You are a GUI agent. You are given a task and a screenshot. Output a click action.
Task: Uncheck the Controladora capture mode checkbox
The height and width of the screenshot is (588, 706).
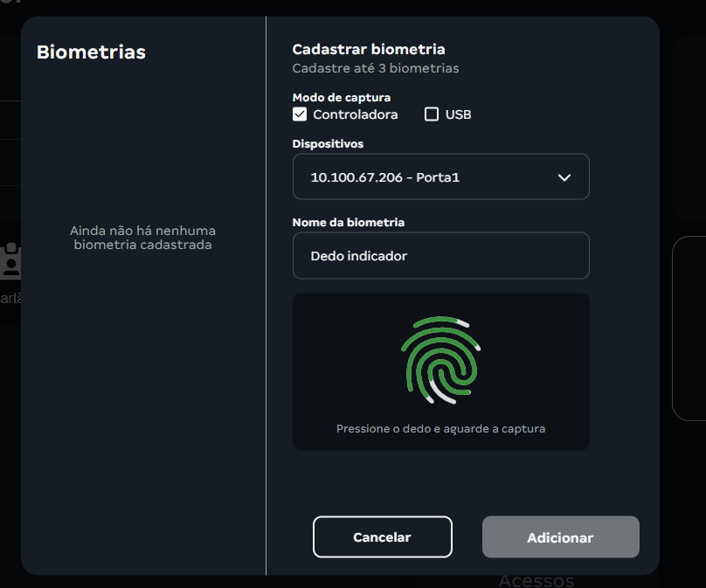pyautogui.click(x=300, y=114)
